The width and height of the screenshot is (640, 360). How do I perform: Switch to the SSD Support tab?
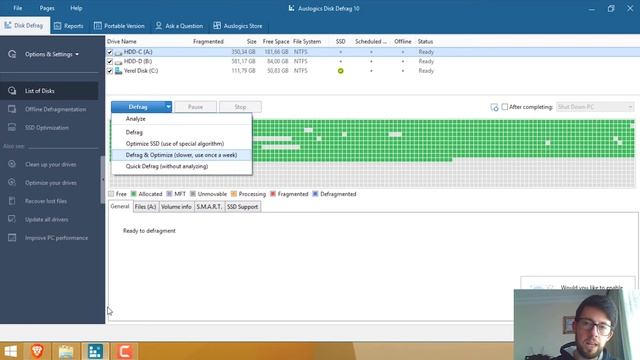click(242, 207)
